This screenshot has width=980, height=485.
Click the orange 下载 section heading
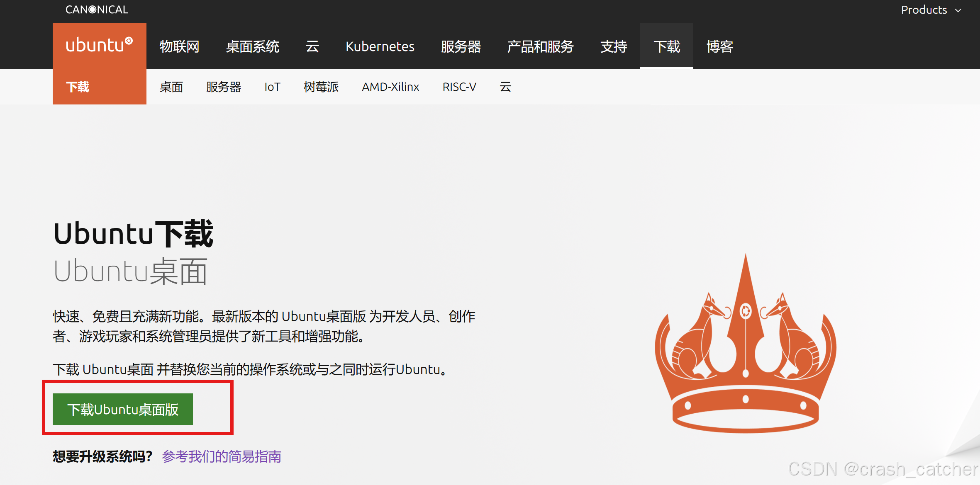(78, 87)
